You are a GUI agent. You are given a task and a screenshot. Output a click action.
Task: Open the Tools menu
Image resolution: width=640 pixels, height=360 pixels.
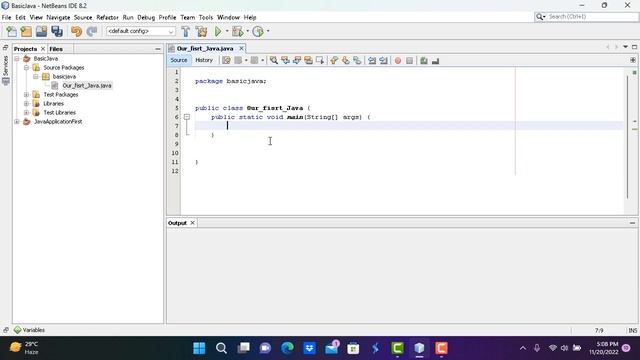pyautogui.click(x=206, y=18)
